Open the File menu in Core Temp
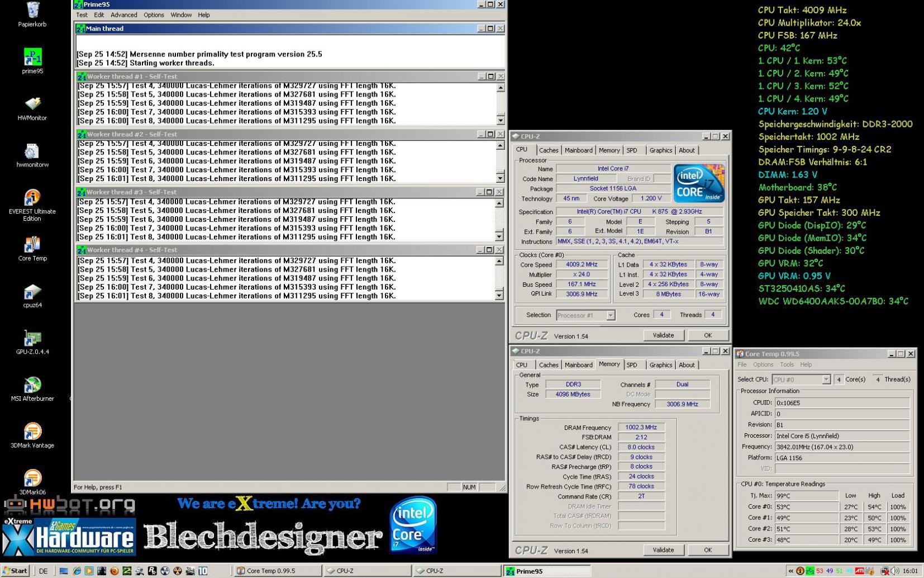Screen dimensions: 924x578 [x=742, y=364]
